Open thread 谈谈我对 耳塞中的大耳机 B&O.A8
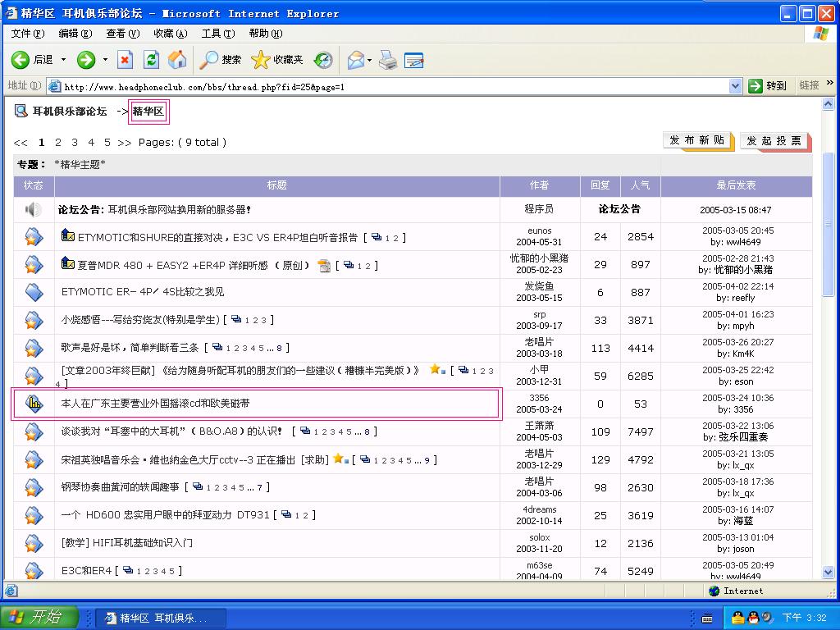This screenshot has height=630, width=840. coord(171,431)
